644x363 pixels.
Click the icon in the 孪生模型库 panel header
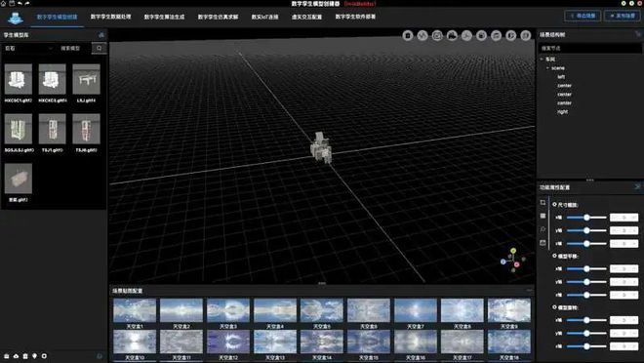[x=101, y=35]
